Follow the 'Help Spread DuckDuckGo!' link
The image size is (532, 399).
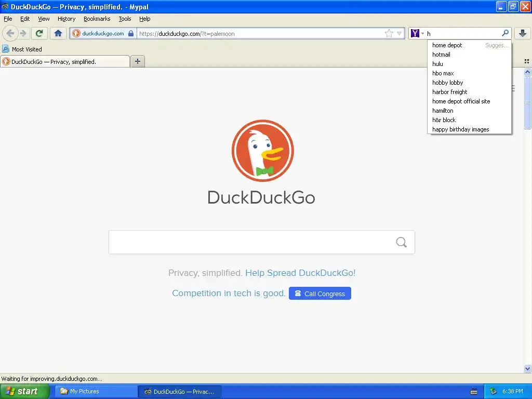tap(300, 273)
